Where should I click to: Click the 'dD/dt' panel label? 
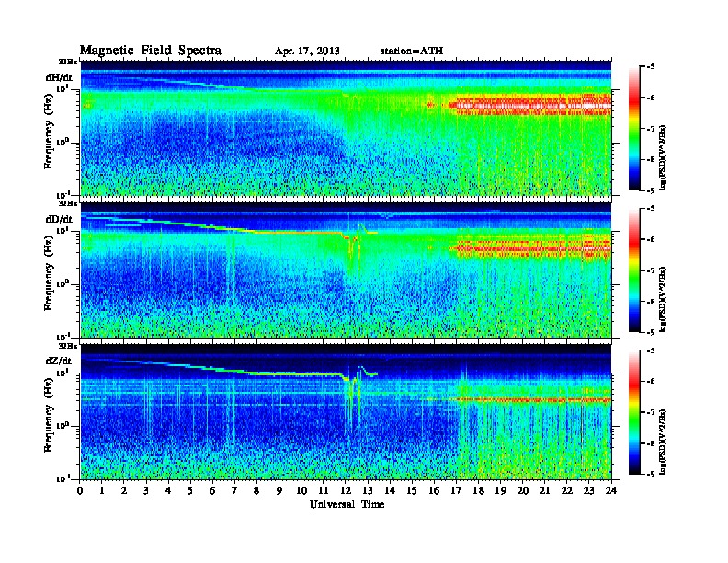point(59,219)
